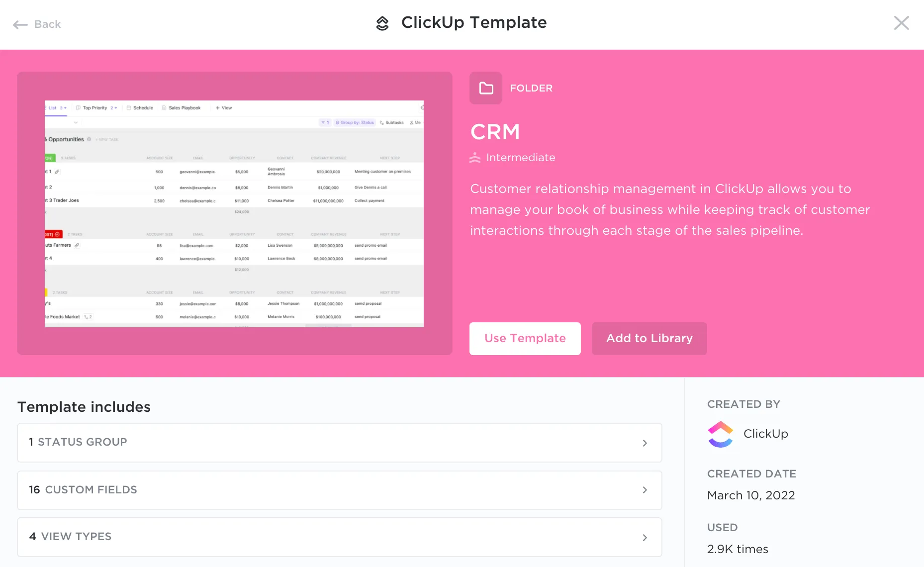
Task: Expand the 16 Custom Fields row
Action: 340,490
